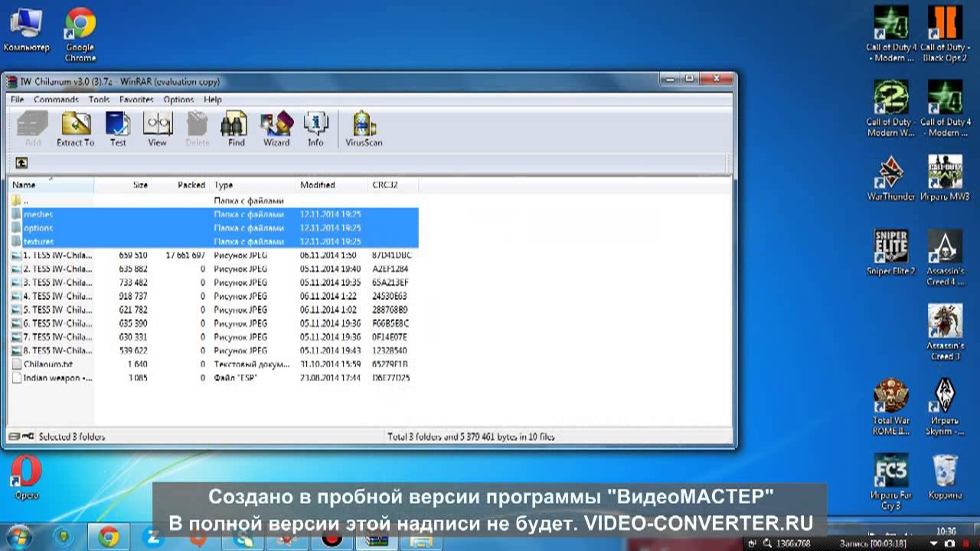Select the Играть MW3 desktop icon
Screen dimensions: 980x551
(945, 178)
